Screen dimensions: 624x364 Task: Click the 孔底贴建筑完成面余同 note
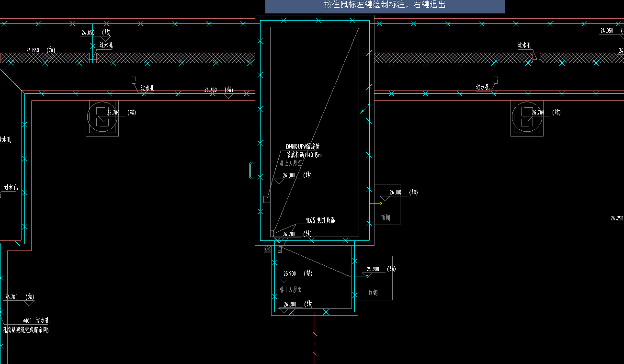(26, 330)
